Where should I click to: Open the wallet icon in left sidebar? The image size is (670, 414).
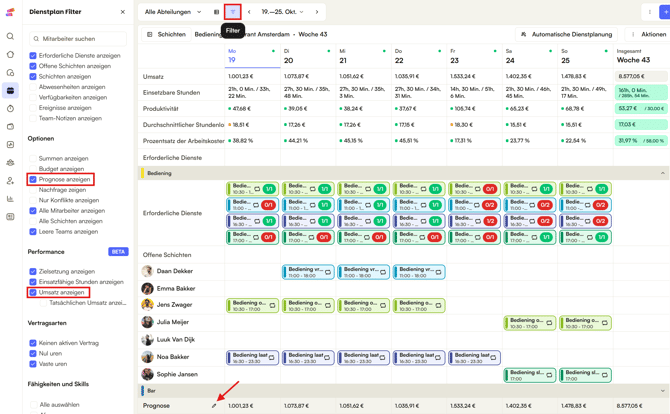[x=10, y=126]
